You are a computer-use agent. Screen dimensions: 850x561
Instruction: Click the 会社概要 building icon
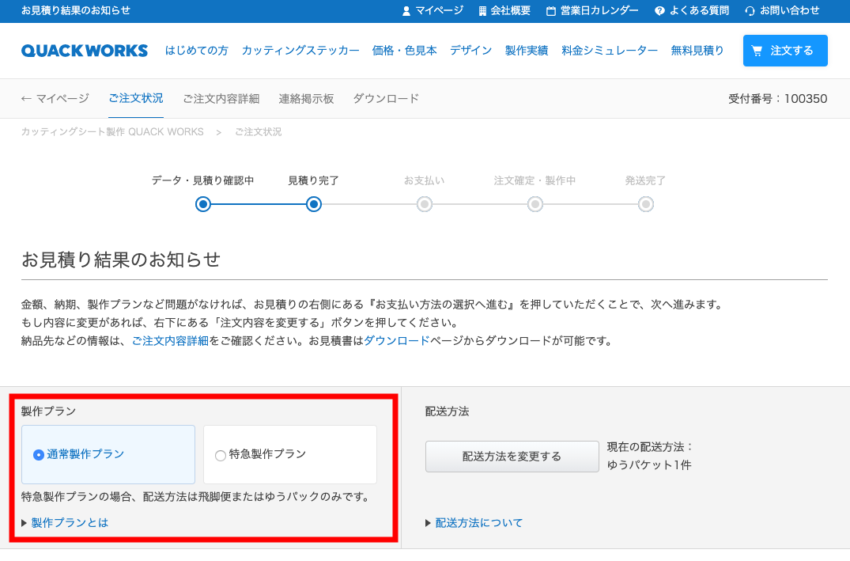pyautogui.click(x=482, y=11)
